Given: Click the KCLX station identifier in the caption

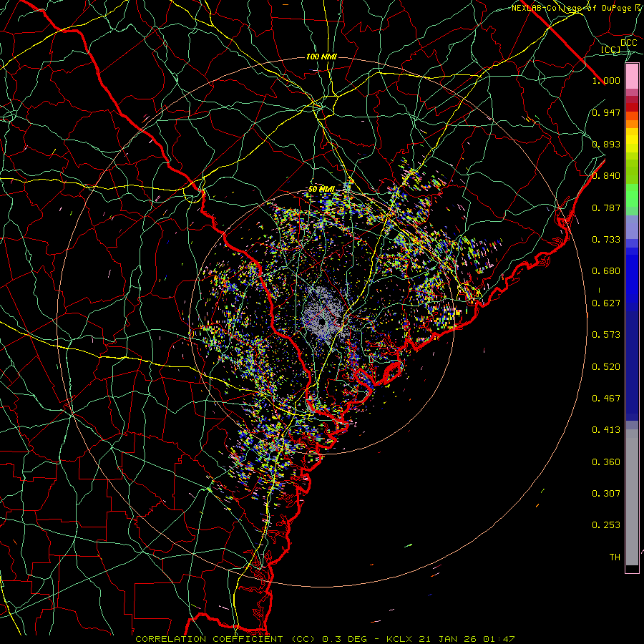Looking at the screenshot, I should click(399, 639).
